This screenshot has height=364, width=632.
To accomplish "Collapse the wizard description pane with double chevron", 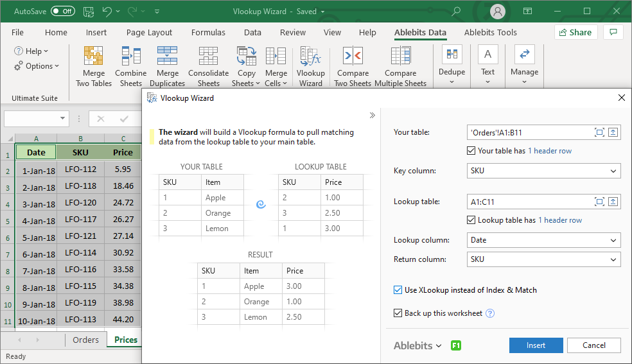I will click(373, 116).
